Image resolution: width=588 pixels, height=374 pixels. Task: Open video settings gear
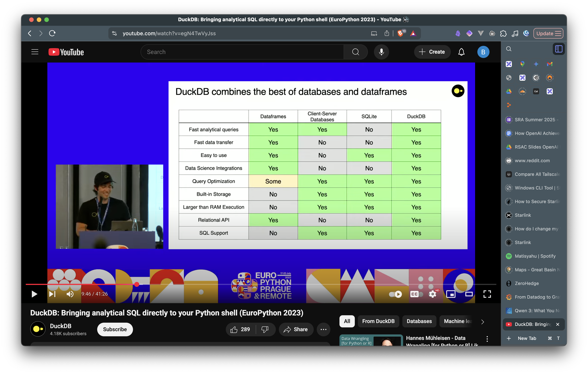coord(432,294)
